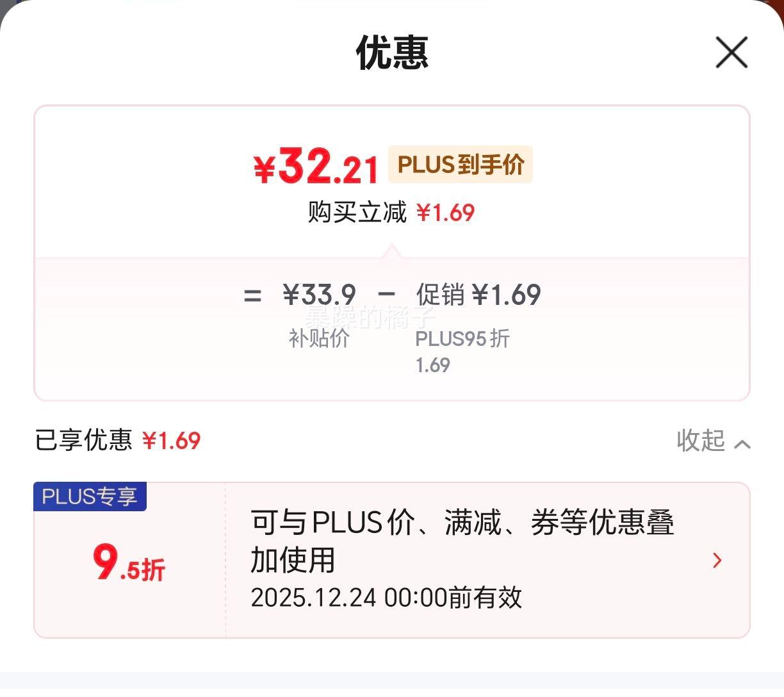Tap the PLUS到手价 label tag
This screenshot has width=784, height=697.
[x=461, y=165]
